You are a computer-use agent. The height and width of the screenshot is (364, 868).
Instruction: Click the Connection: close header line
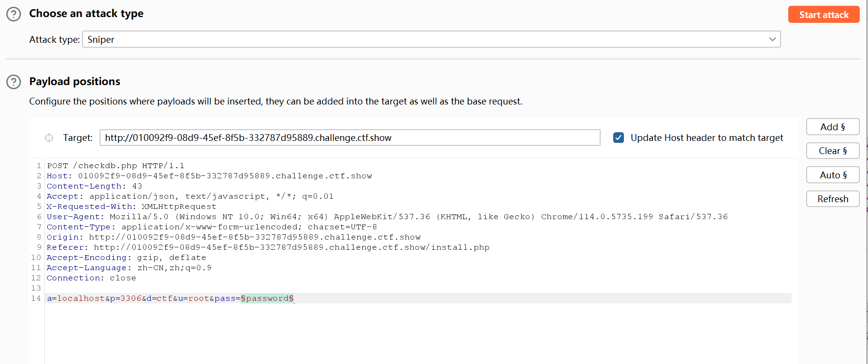pos(91,278)
